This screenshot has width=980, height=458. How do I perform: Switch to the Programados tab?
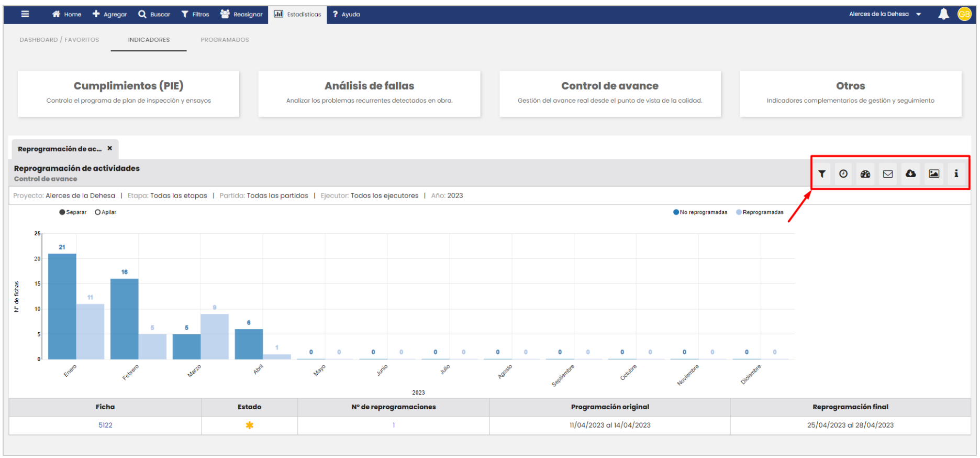coord(225,40)
